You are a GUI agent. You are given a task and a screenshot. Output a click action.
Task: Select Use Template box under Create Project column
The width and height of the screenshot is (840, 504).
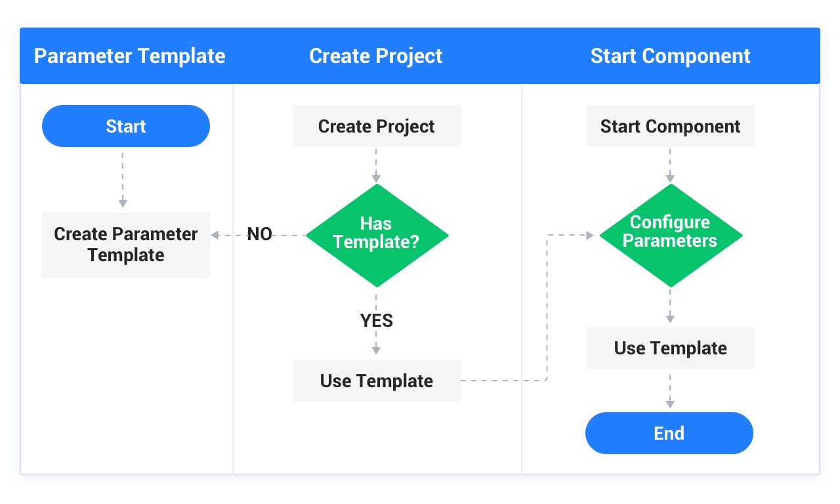[377, 381]
